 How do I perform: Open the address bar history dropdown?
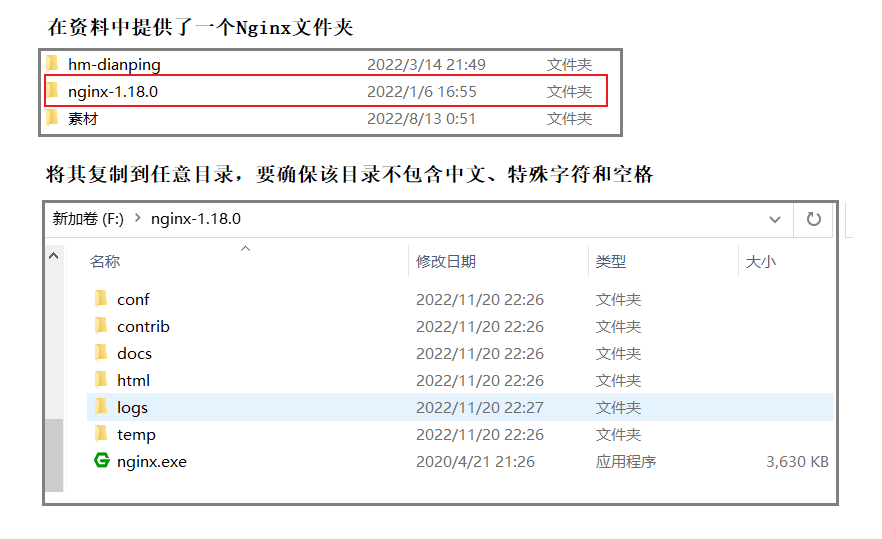[x=775, y=219]
